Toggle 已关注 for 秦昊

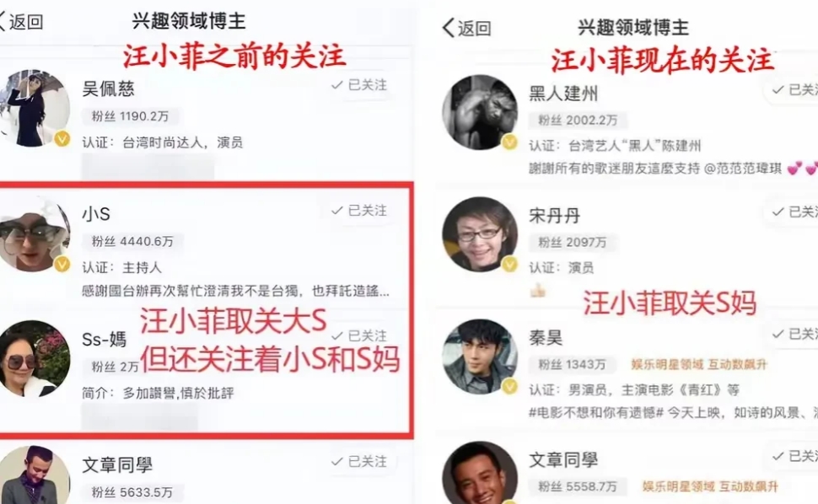pyautogui.click(x=792, y=334)
